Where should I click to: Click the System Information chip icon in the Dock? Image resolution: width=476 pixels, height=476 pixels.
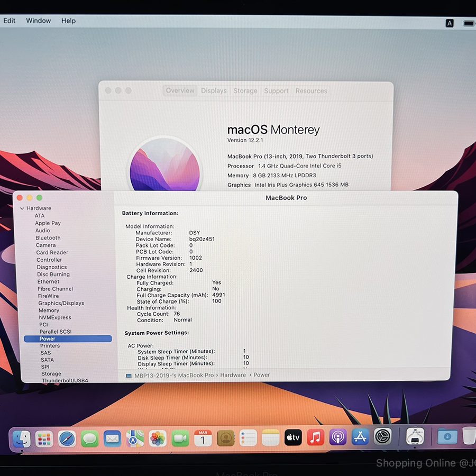click(415, 436)
